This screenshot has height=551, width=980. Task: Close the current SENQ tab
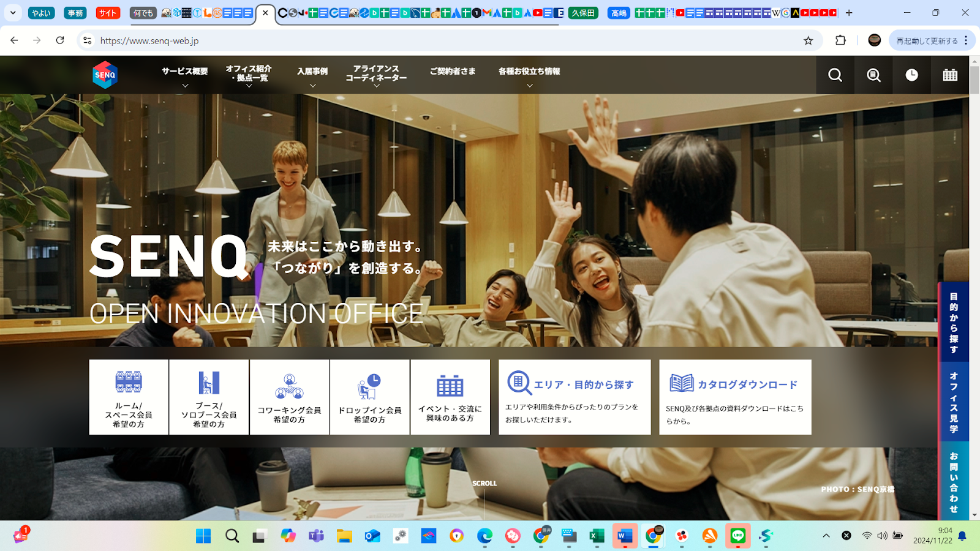[265, 13]
